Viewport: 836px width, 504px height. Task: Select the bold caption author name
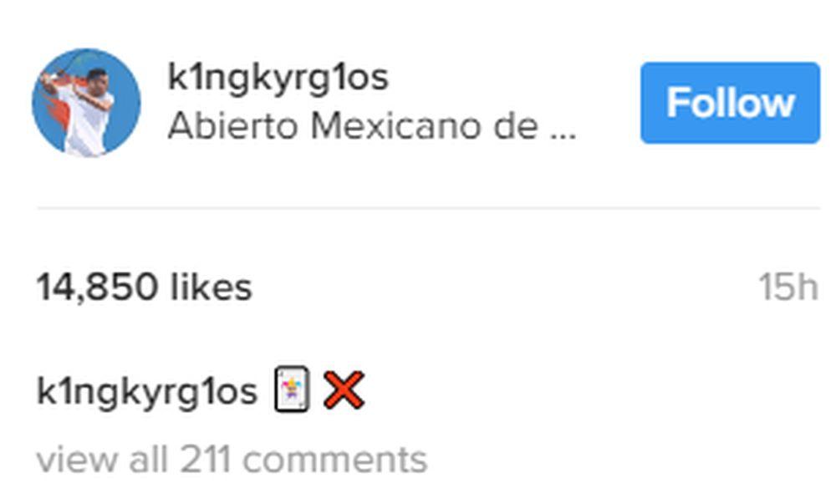point(146,393)
